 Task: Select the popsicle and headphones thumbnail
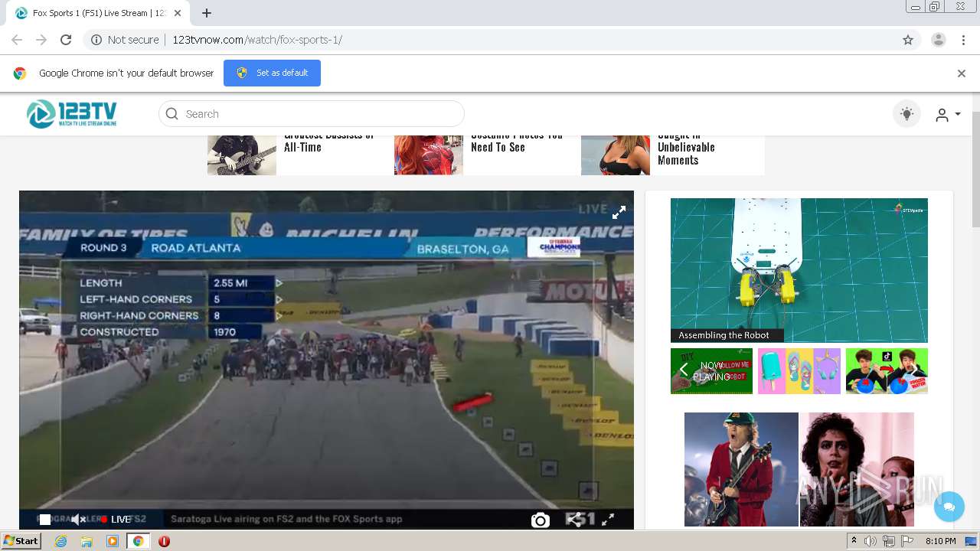point(799,371)
